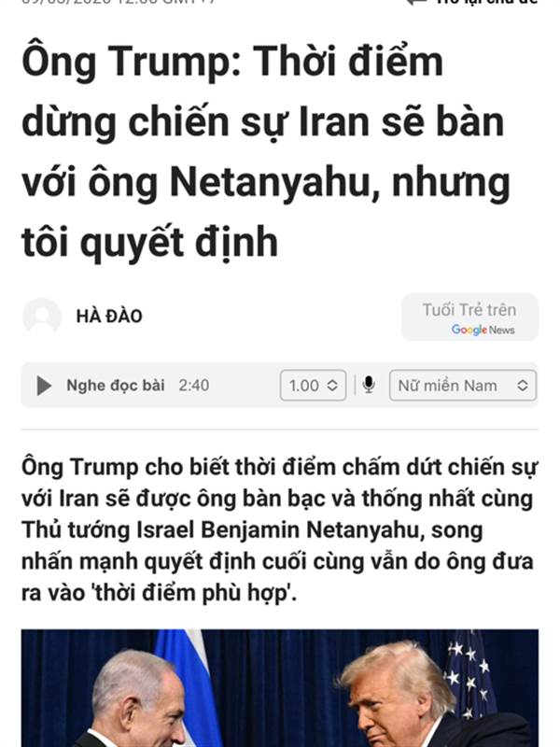
Task: Tap the Google News logo
Action: 483,330
